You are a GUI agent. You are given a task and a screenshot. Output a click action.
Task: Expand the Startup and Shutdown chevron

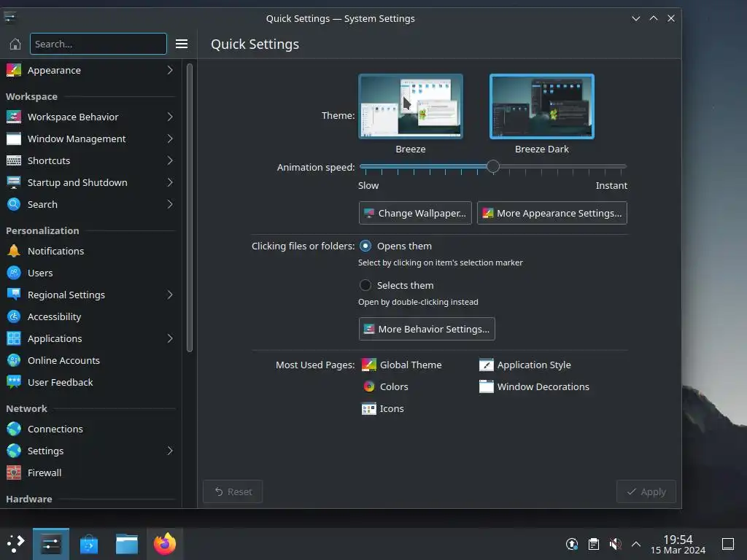[170, 182]
